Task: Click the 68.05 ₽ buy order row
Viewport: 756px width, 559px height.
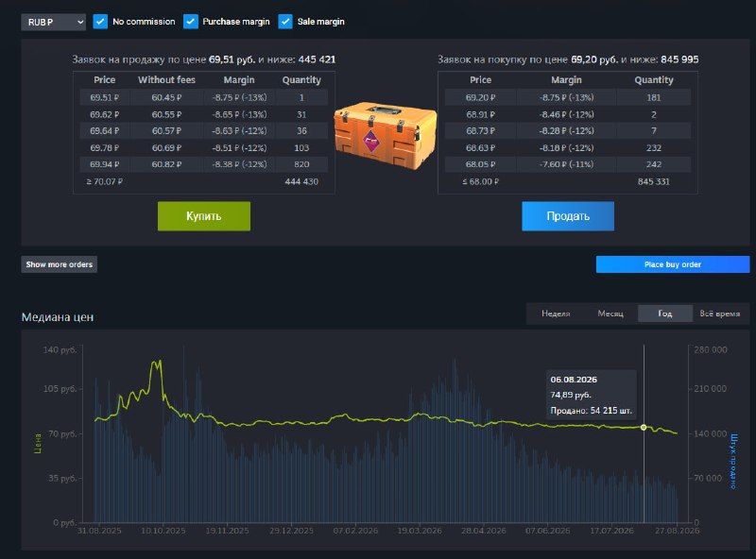Action: 568,164
